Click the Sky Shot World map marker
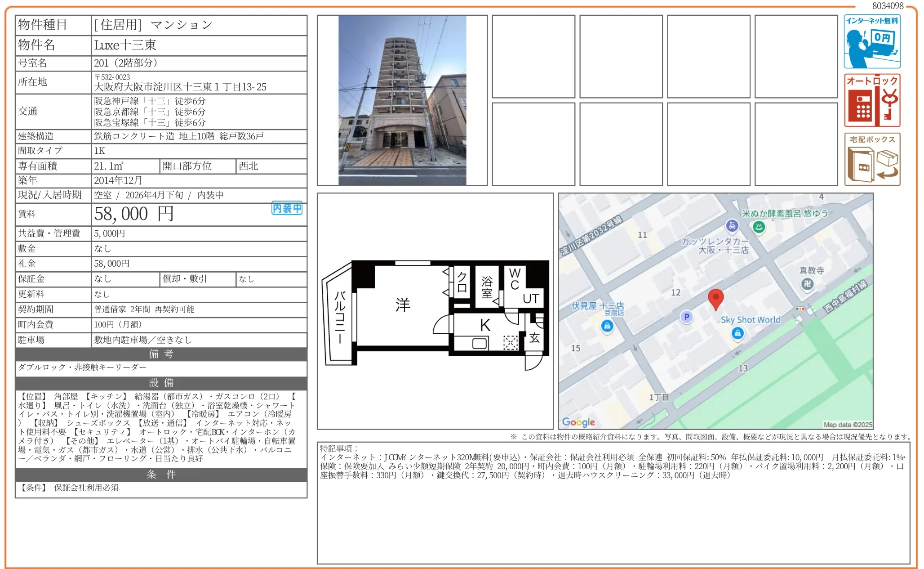The height and width of the screenshot is (569, 924). [x=737, y=333]
